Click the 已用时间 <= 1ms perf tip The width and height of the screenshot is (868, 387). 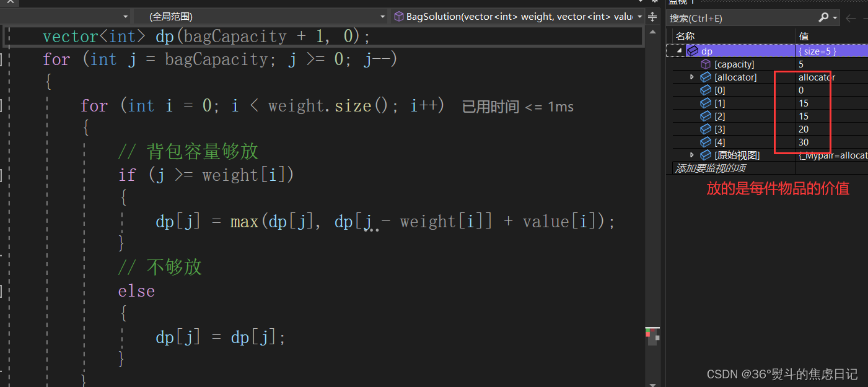click(518, 107)
